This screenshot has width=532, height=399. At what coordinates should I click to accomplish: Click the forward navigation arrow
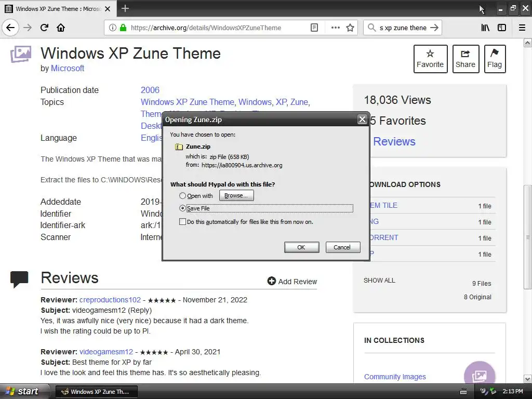point(28,28)
